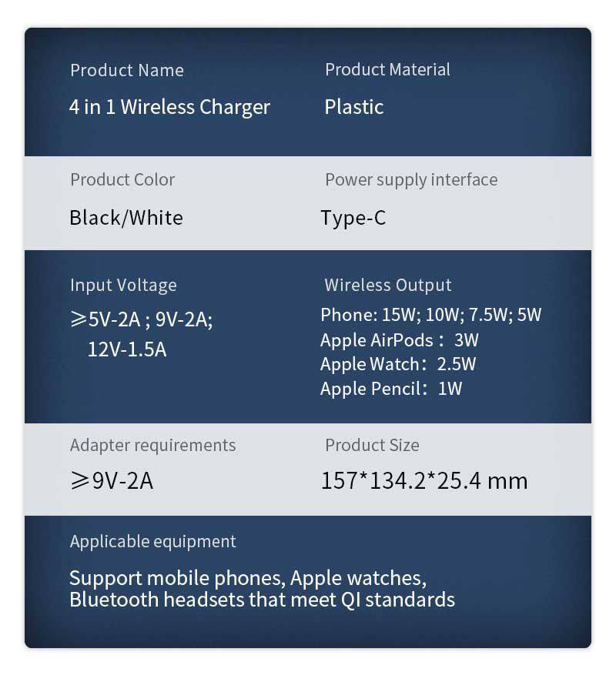Select the "≥5V-2A ; 9V-2A;" voltage line

(x=141, y=319)
